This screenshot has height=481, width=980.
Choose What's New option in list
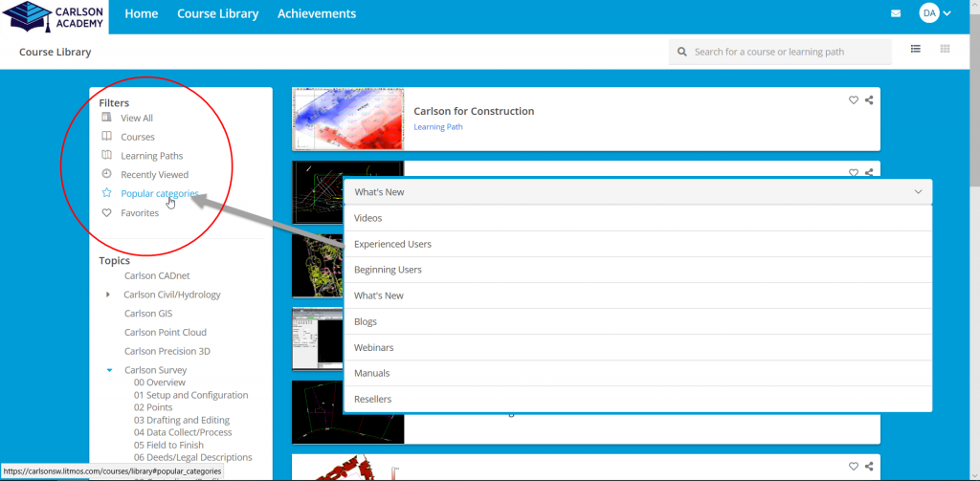coord(637,295)
